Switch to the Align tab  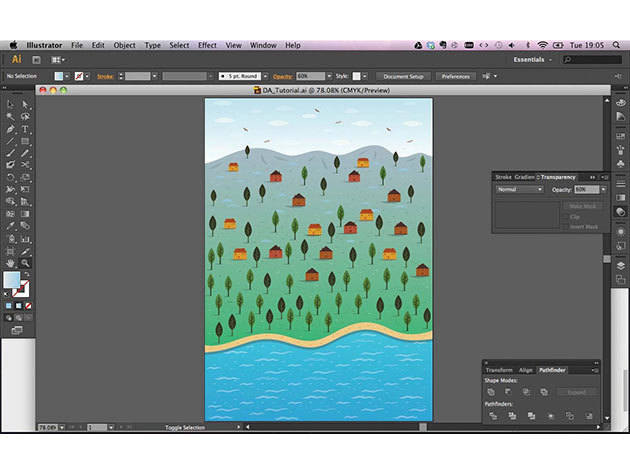click(x=526, y=370)
